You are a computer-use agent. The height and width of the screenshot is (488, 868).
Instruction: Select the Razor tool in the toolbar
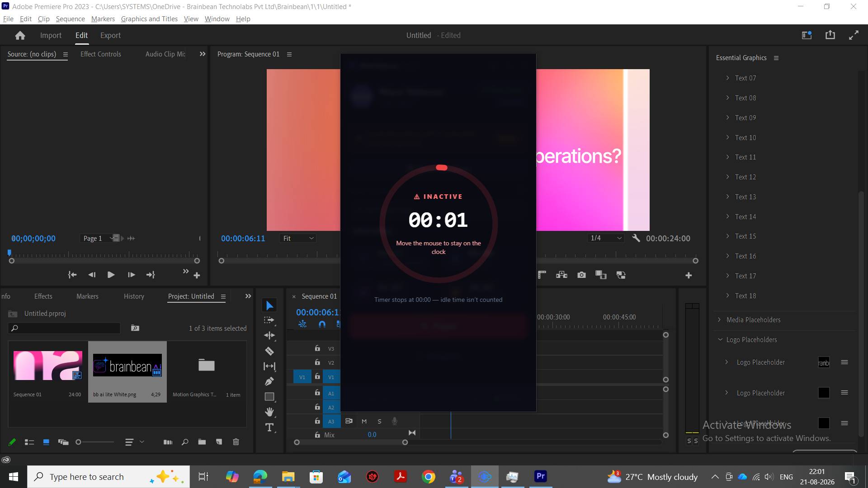pyautogui.click(x=269, y=351)
